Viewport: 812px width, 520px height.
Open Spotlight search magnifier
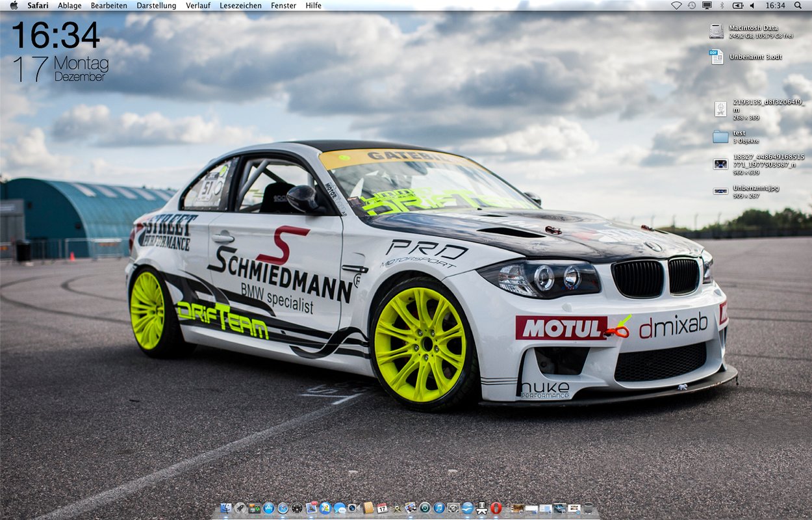[798, 5]
